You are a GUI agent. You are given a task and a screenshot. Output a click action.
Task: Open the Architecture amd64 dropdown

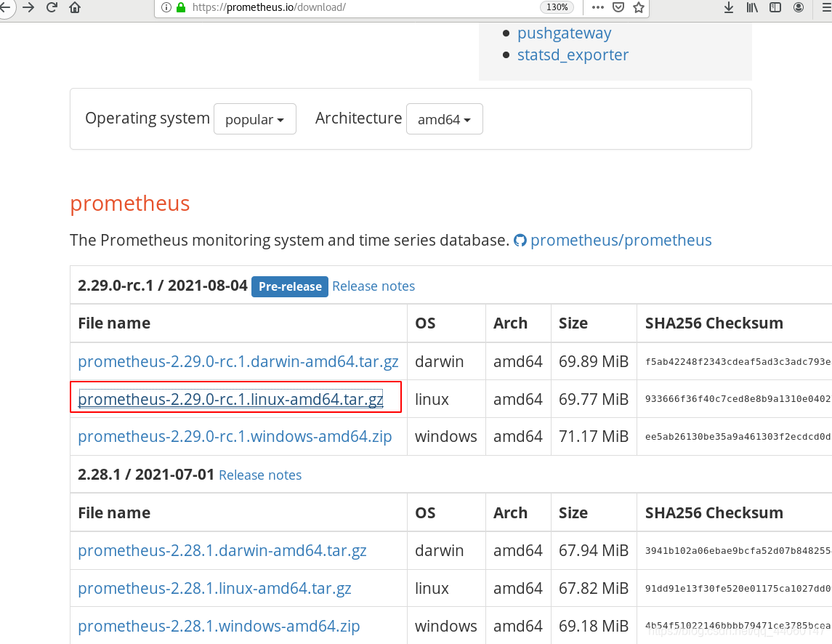445,119
